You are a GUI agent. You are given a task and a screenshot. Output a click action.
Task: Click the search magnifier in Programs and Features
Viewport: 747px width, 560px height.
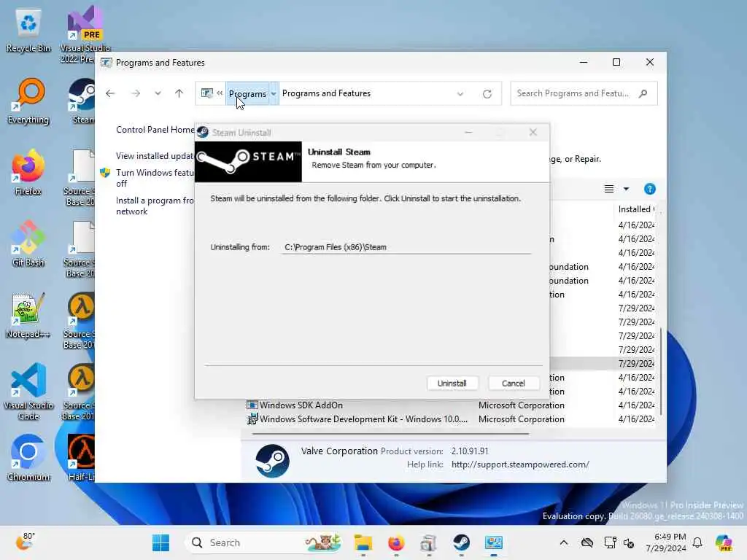[x=643, y=93]
